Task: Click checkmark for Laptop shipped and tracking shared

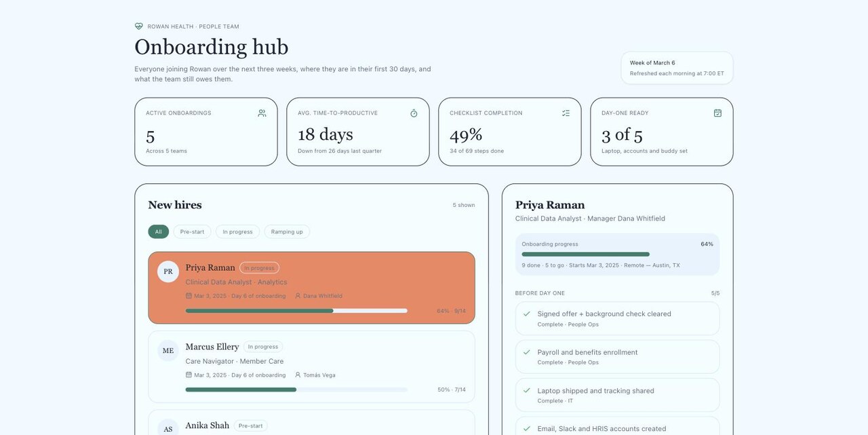Action: click(x=526, y=390)
